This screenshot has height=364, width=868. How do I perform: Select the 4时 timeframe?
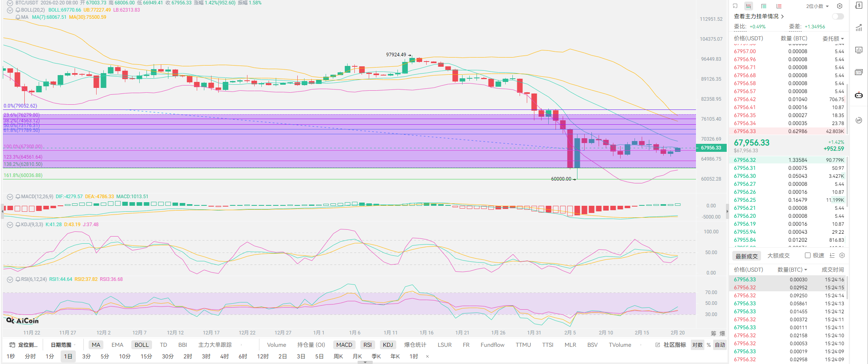coord(224,356)
